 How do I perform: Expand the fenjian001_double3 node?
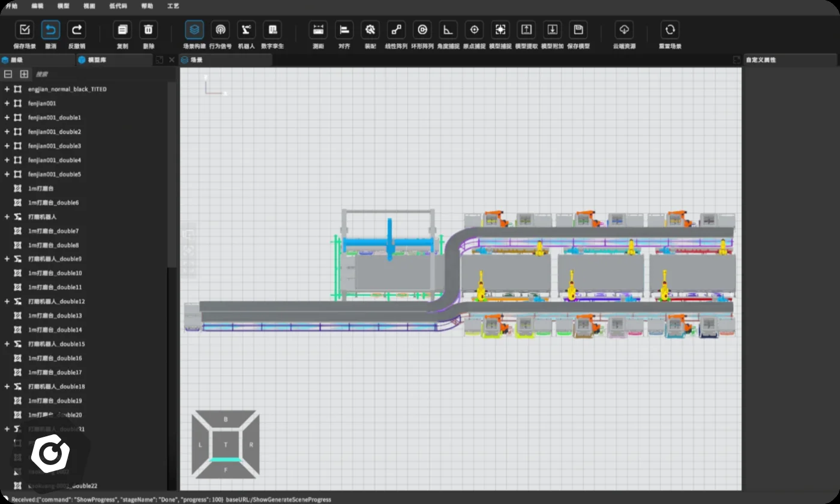tap(7, 146)
